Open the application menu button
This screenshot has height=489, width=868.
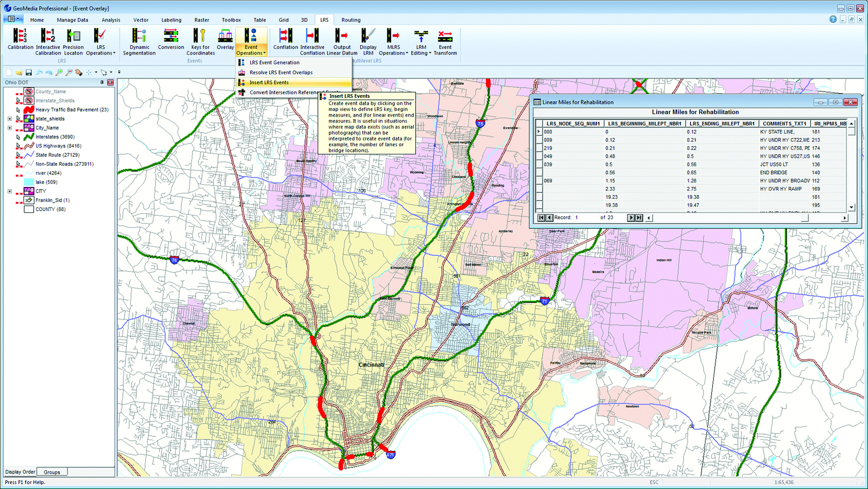coord(13,19)
